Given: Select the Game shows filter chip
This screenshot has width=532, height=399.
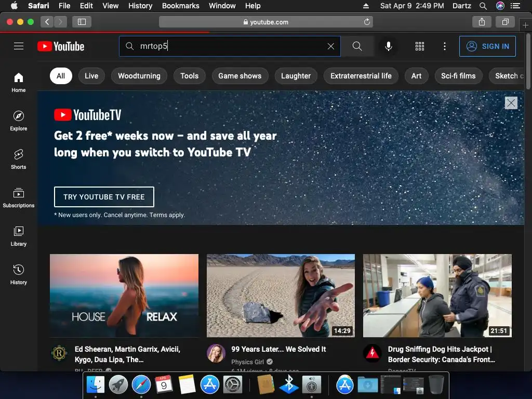Looking at the screenshot, I should click(x=240, y=76).
